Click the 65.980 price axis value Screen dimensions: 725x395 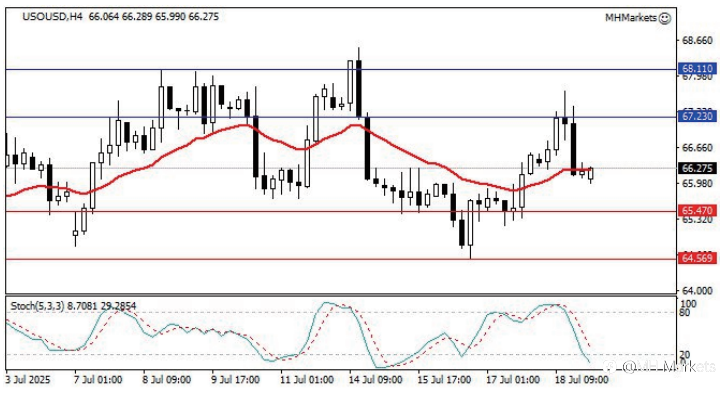697,184
